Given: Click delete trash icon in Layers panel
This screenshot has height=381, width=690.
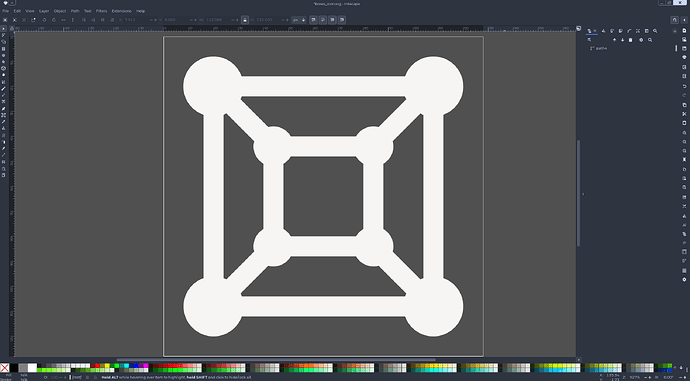Looking at the screenshot, I should [x=630, y=40].
